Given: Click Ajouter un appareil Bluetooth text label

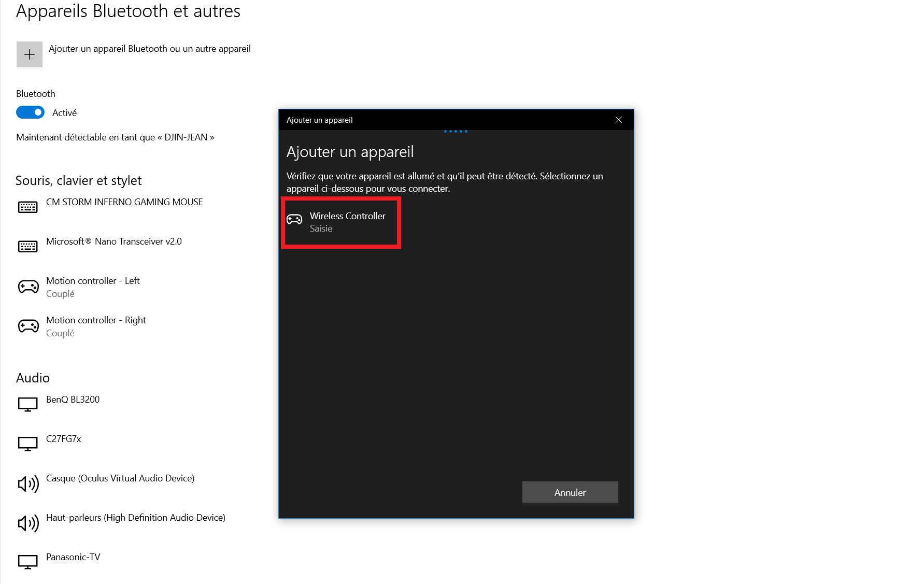Looking at the screenshot, I should coord(149,49).
